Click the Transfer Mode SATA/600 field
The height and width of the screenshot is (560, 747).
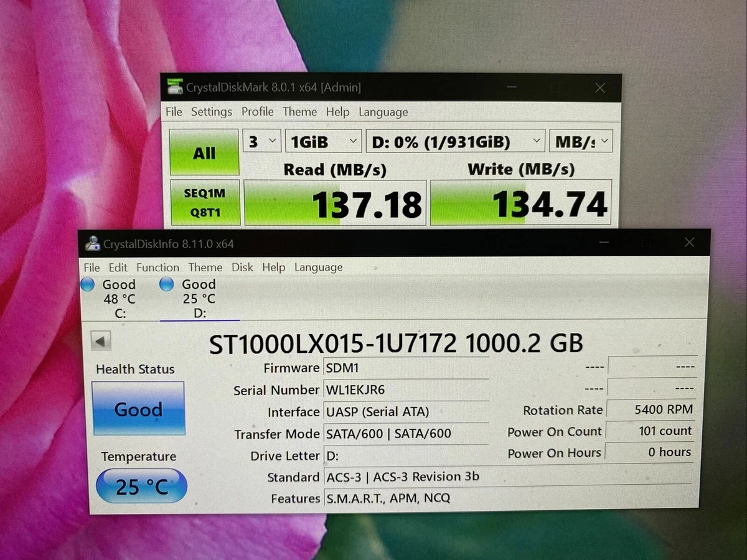click(x=406, y=433)
